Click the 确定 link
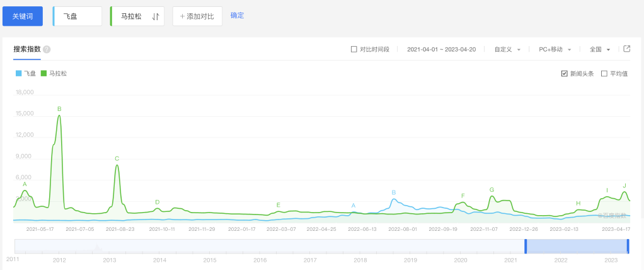 point(237,15)
